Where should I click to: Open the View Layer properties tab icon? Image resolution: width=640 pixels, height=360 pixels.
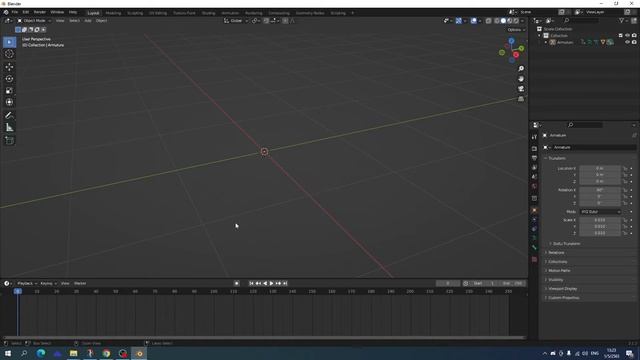pyautogui.click(x=534, y=167)
